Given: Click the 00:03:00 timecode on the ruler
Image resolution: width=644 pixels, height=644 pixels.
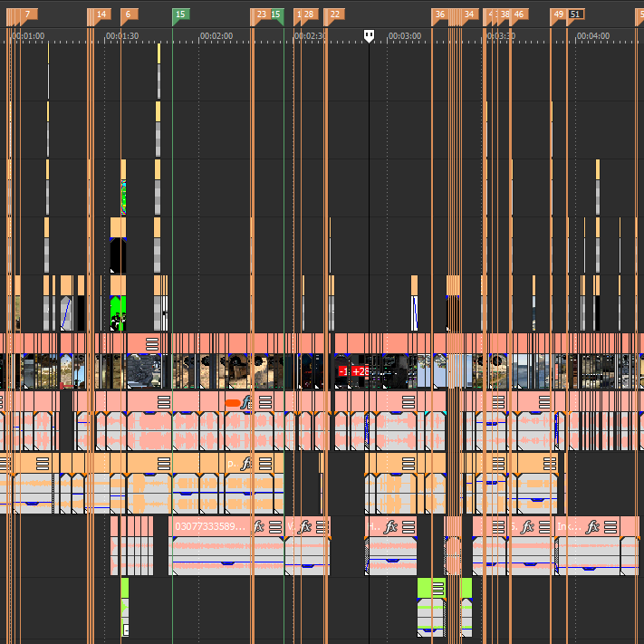Looking at the screenshot, I should tap(405, 36).
